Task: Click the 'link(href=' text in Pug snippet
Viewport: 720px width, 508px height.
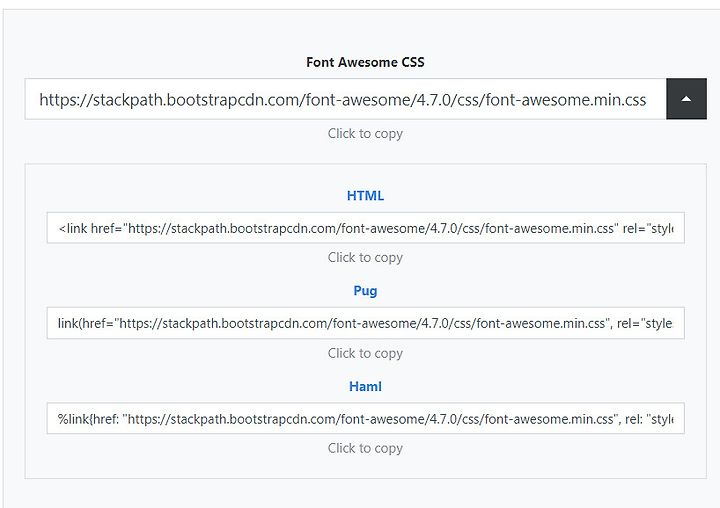Action: (x=86, y=323)
